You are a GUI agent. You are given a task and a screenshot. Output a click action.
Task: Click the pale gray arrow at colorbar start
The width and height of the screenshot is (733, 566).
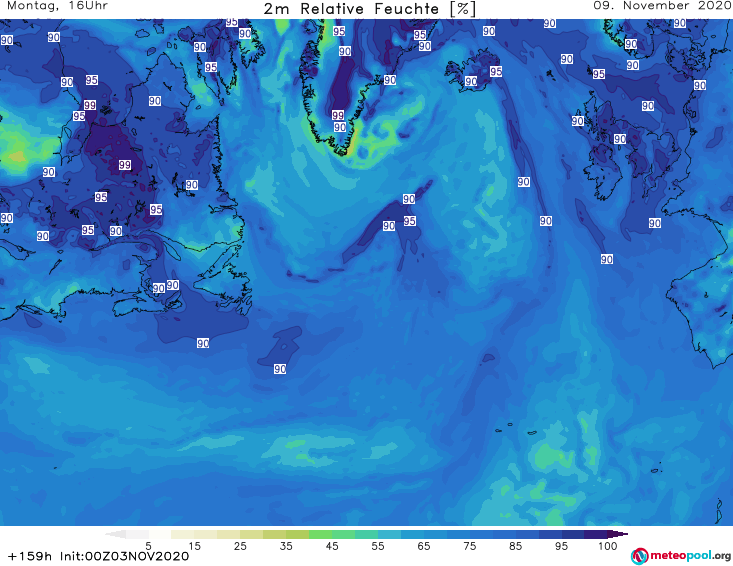click(115, 534)
